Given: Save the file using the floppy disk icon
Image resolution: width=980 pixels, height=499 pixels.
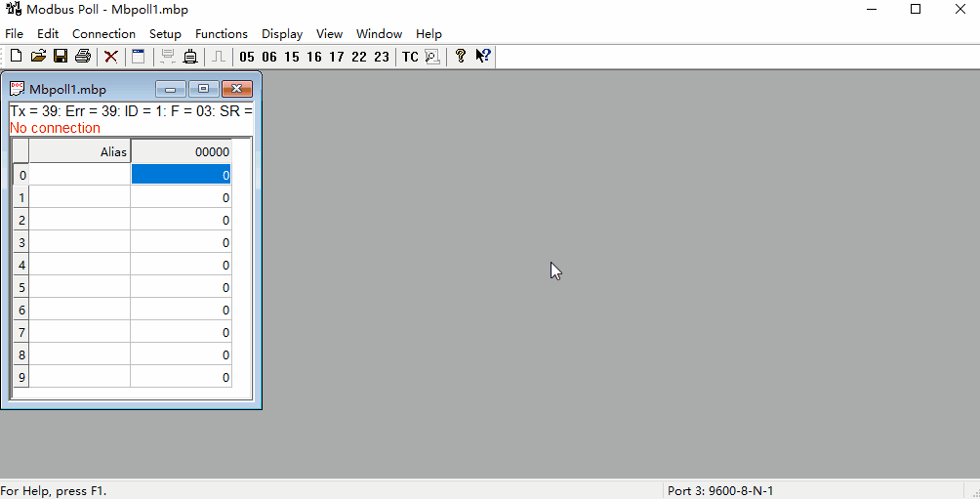Looking at the screenshot, I should click(61, 57).
